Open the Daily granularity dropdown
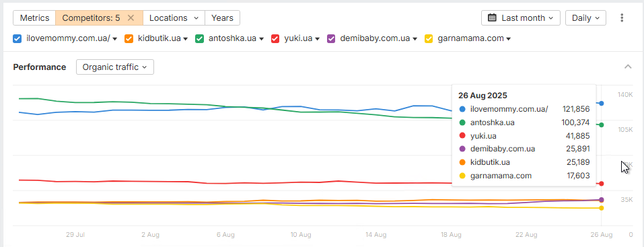The image size is (644, 247). 585,17
